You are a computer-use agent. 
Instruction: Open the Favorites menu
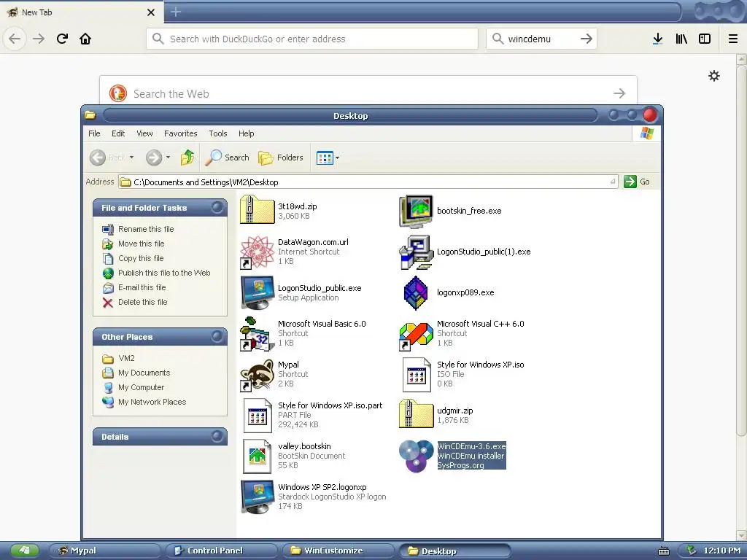[181, 133]
